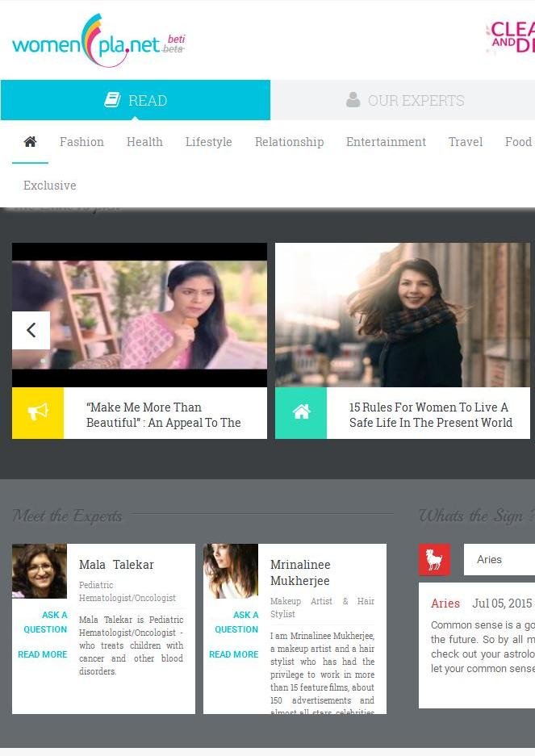Open the Make Me More Than Beautiful video thumbnail
Image resolution: width=535 pixels, height=756 pixels.
(139, 315)
